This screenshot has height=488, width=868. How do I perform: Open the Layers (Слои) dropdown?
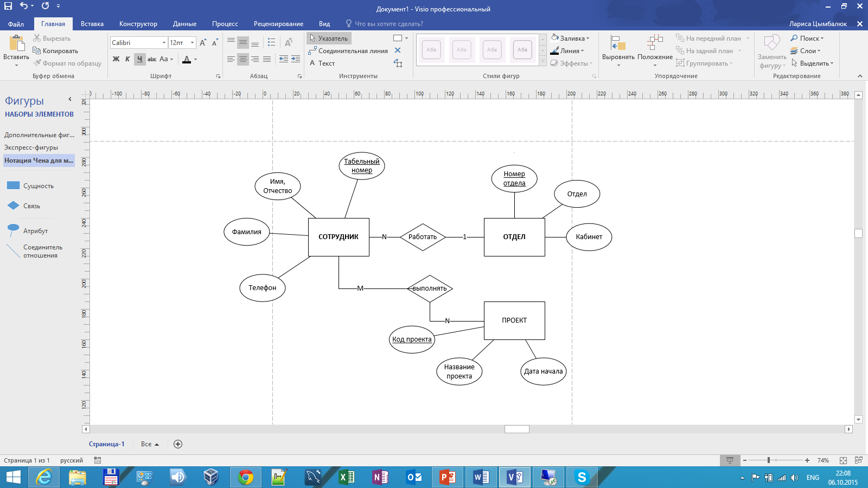[x=806, y=51]
